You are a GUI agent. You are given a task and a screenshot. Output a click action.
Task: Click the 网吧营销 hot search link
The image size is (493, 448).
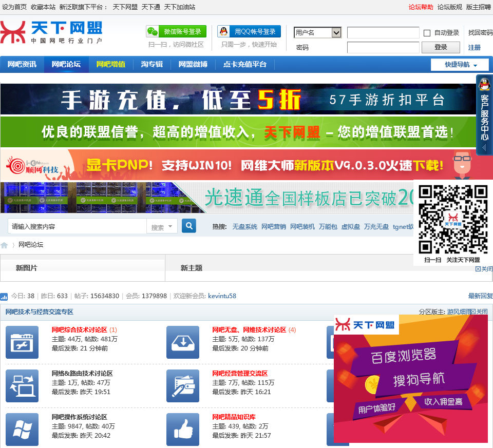274,227
